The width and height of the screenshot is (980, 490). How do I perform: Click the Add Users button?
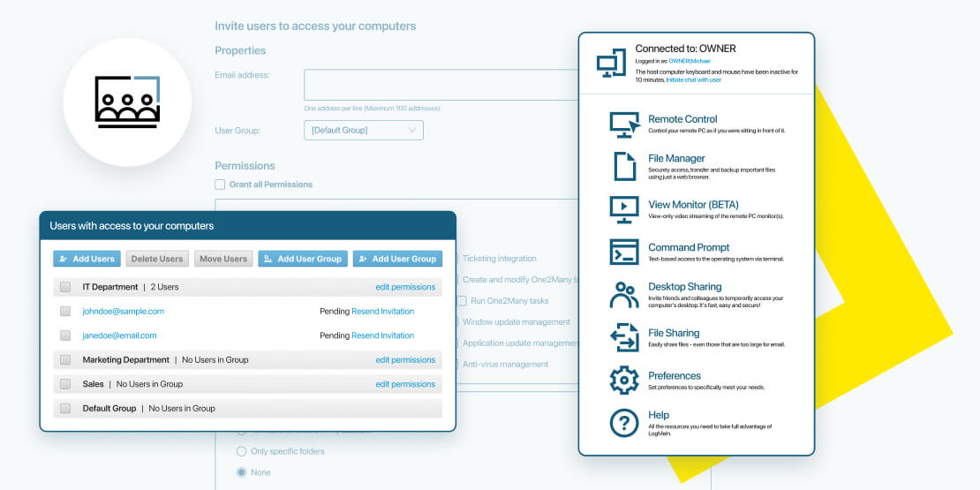point(87,259)
